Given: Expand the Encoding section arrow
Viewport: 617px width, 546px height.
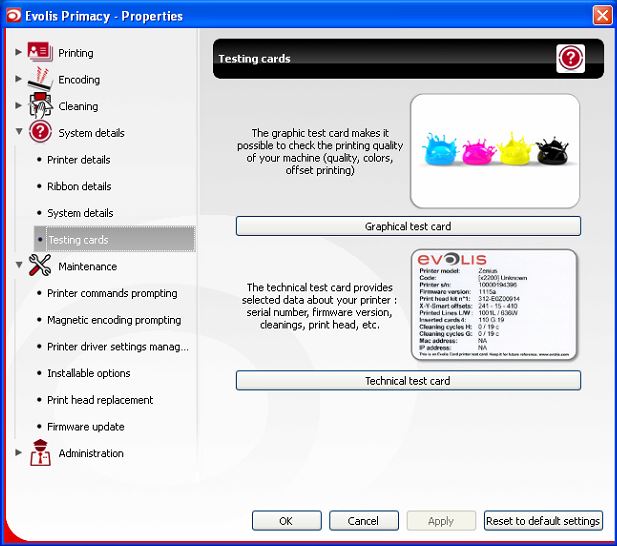Looking at the screenshot, I should (x=18, y=79).
